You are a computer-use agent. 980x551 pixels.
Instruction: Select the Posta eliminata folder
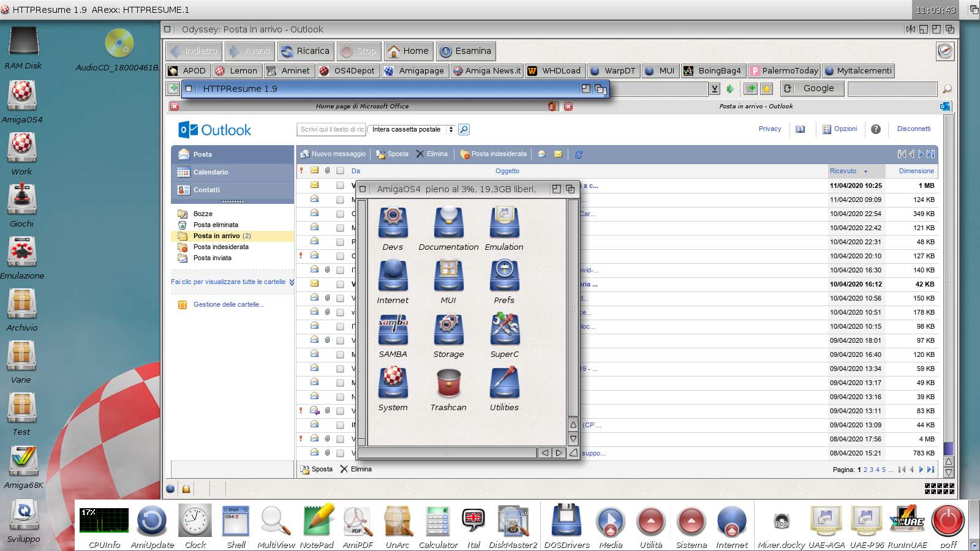(216, 225)
